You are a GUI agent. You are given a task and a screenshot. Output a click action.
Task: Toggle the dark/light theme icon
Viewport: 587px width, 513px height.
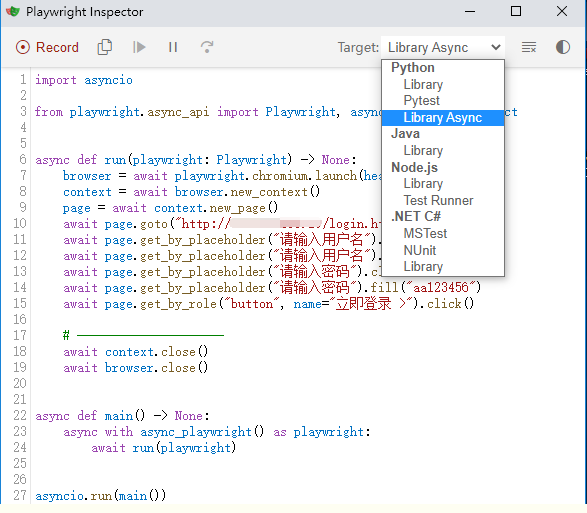coord(563,47)
